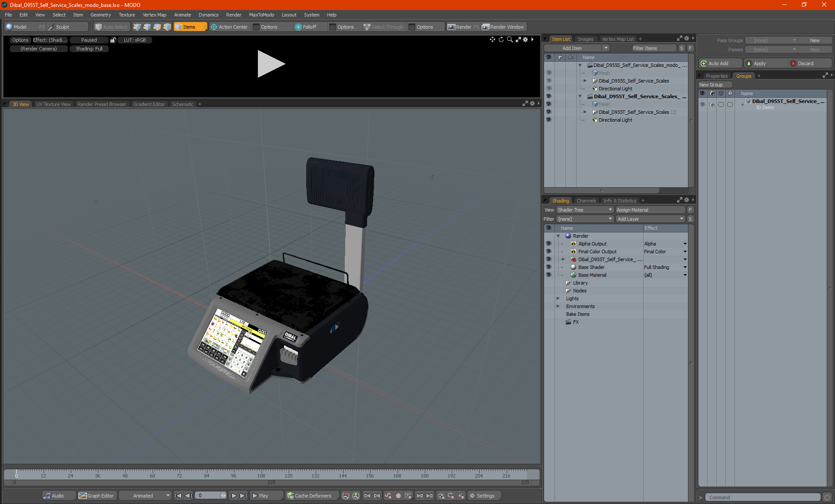Toggle visibility of last Directional Light
This screenshot has height=504, width=835.
548,120
